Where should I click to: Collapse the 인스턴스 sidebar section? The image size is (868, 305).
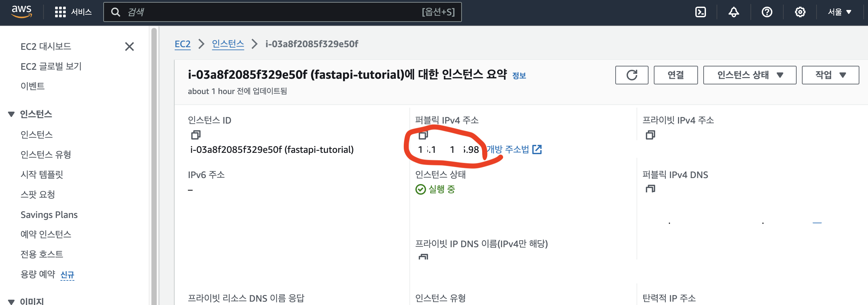click(x=11, y=114)
